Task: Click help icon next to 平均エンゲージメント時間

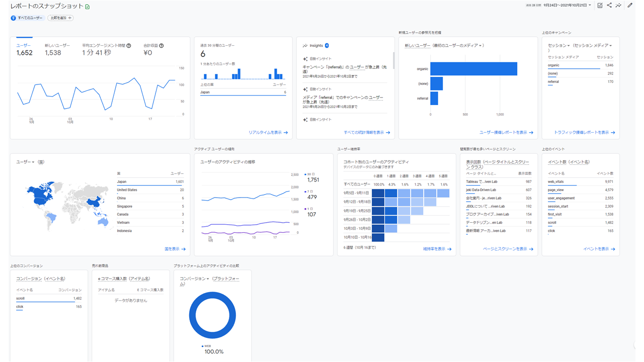Action: coord(129,46)
